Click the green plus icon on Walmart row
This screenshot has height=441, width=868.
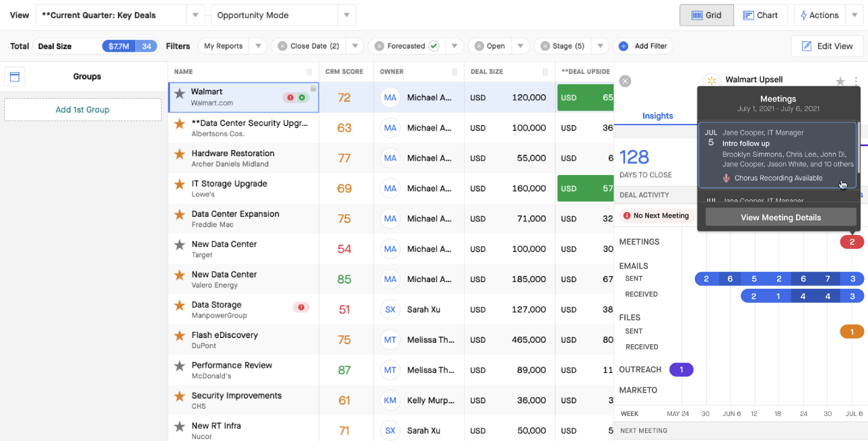[x=302, y=98]
